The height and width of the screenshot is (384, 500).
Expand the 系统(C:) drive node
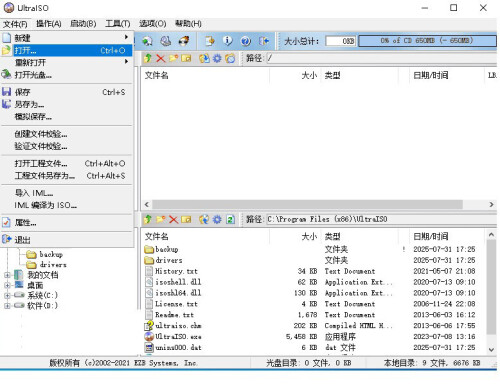click(x=7, y=295)
